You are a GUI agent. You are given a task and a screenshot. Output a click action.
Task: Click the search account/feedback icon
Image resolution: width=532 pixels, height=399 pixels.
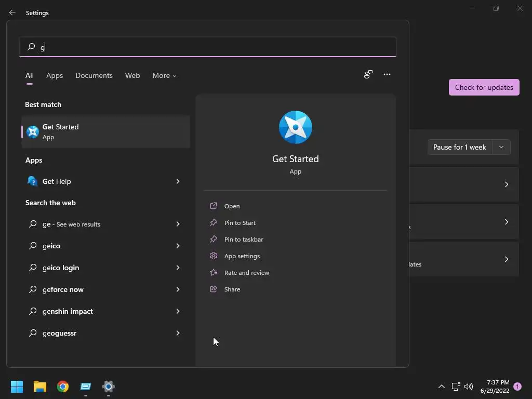(x=368, y=74)
